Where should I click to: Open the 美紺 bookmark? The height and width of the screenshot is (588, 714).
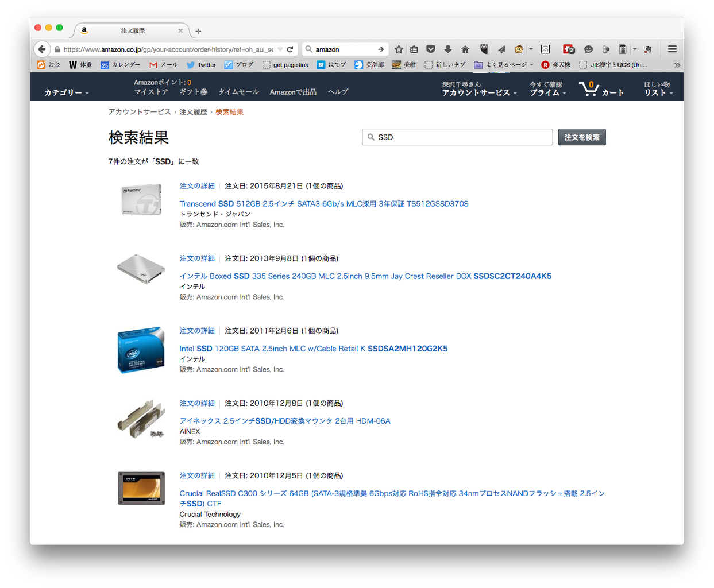pyautogui.click(x=404, y=65)
